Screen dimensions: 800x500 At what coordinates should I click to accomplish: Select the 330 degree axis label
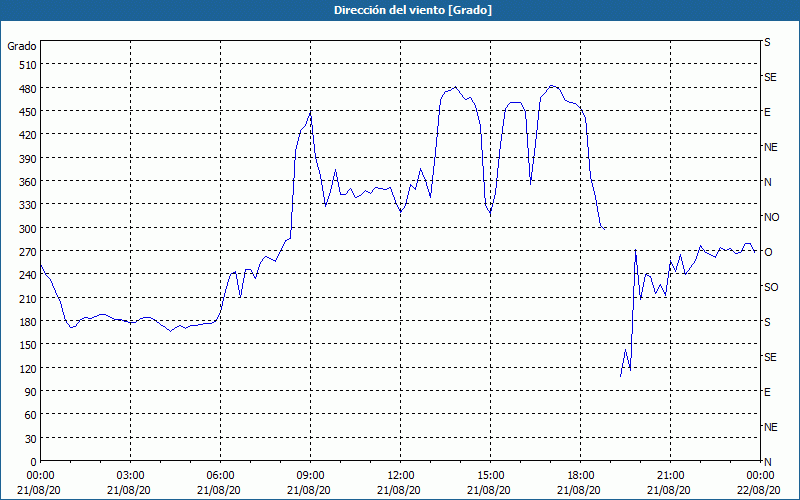(x=28, y=205)
